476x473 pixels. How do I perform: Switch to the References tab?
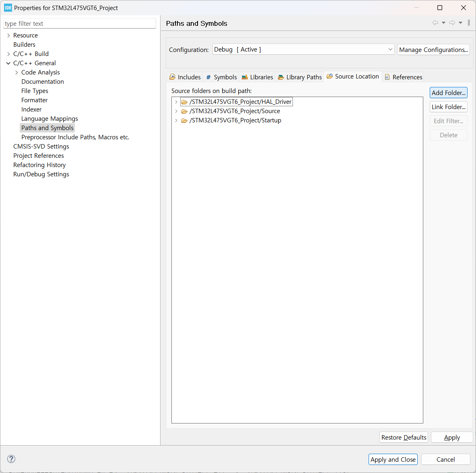404,77
